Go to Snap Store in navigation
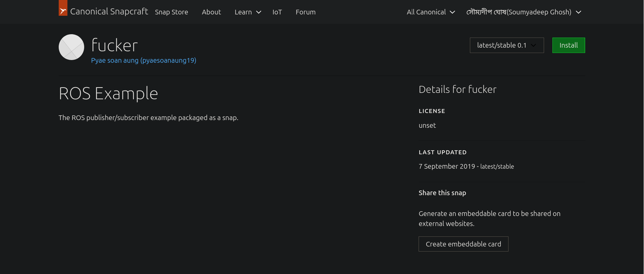644x274 pixels. [x=171, y=12]
